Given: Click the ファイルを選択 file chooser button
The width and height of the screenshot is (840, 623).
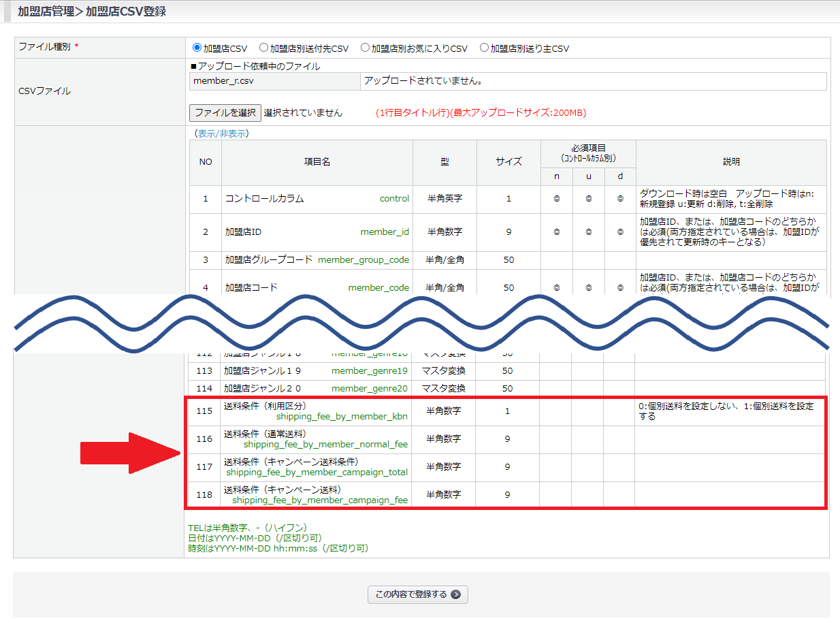Looking at the screenshot, I should (x=225, y=113).
